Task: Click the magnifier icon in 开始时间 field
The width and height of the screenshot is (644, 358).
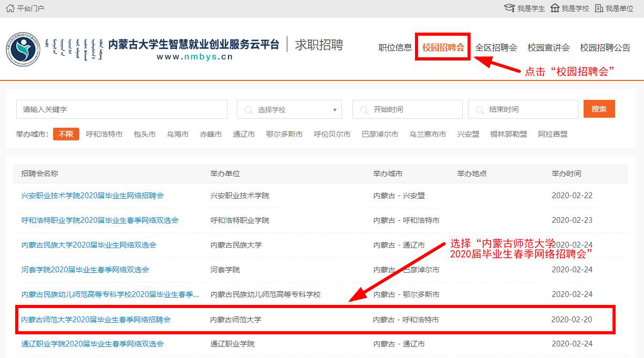Action: [364, 110]
